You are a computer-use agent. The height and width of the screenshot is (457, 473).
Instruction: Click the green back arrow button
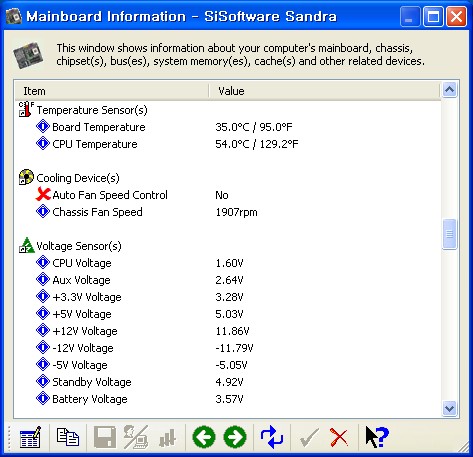(x=204, y=437)
